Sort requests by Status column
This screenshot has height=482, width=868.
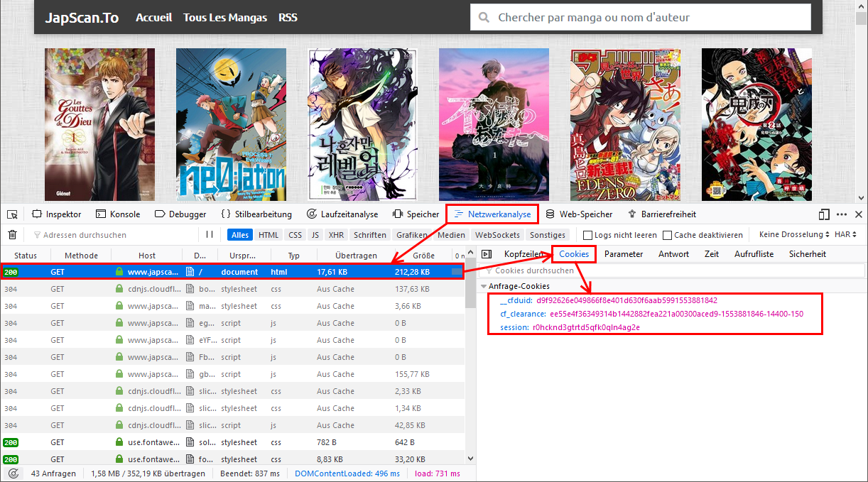[26, 255]
